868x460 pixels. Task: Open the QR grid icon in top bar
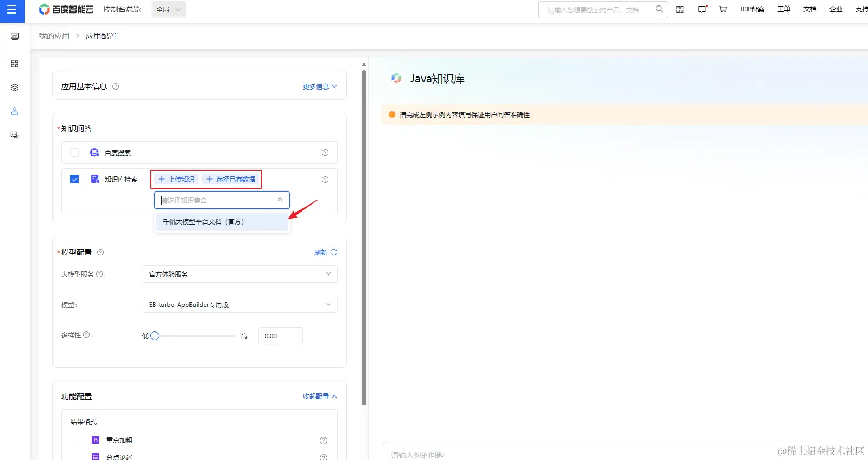[680, 9]
